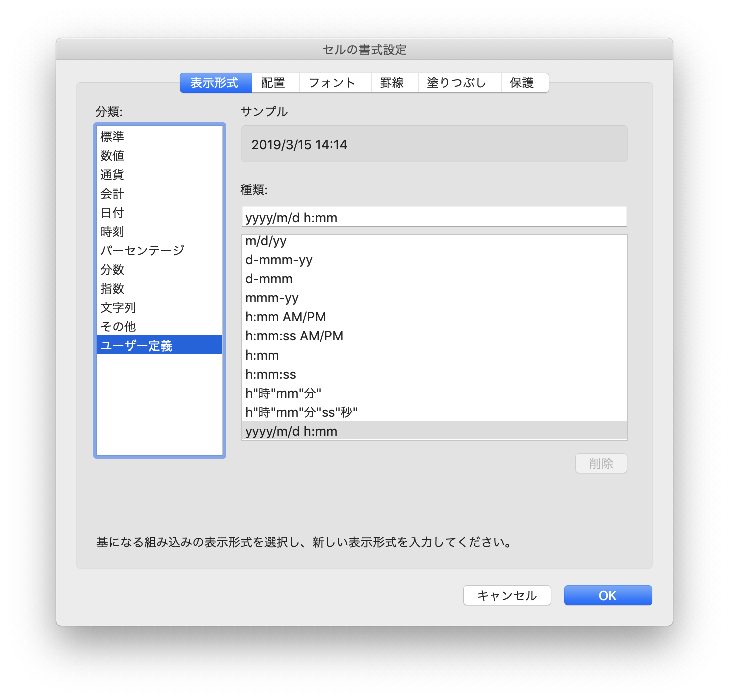Choose 文字列 category
The image size is (729, 700).
click(160, 307)
